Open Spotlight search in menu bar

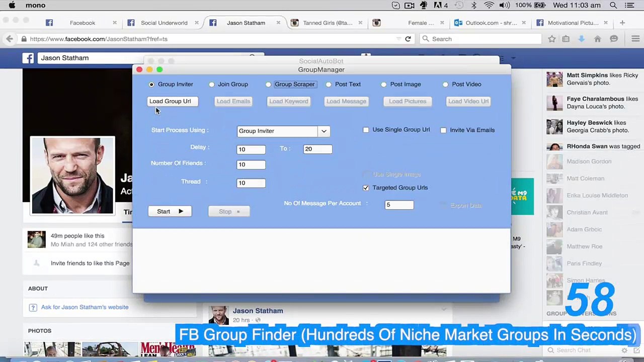click(613, 6)
